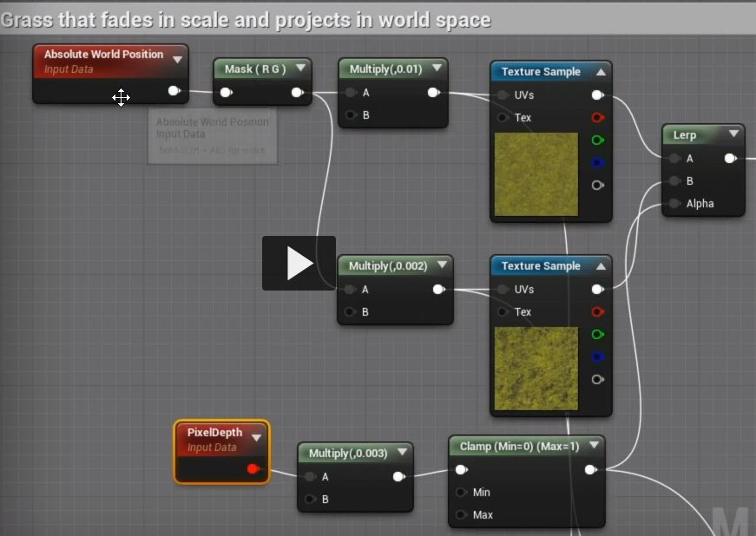This screenshot has width=756, height=536.
Task: Click the red channel pin of lower Texture Sample
Action: pos(597,311)
